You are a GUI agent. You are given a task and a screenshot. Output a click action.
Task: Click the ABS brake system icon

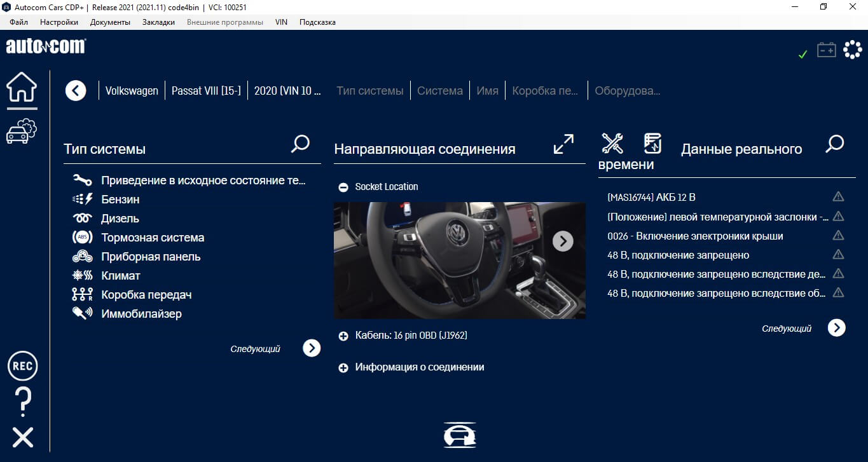point(83,238)
